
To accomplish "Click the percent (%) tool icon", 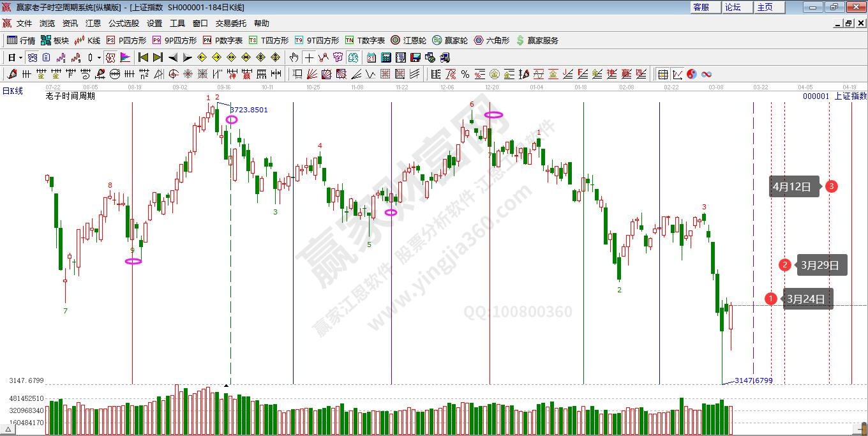I will tap(465, 74).
